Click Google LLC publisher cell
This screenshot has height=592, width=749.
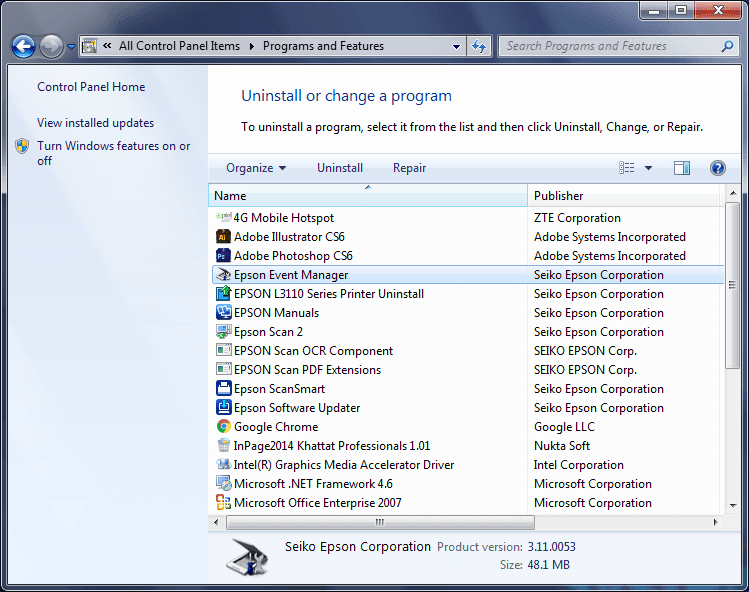click(x=564, y=427)
